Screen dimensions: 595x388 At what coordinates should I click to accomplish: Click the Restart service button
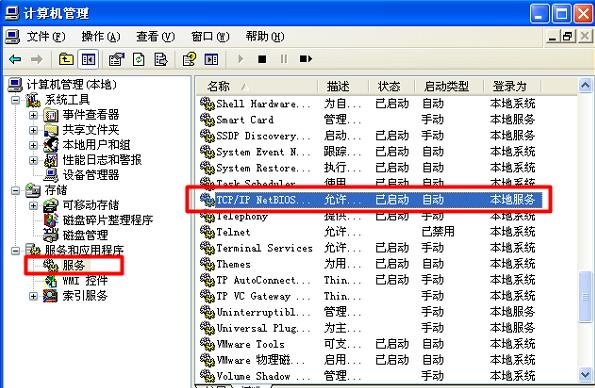[305, 59]
